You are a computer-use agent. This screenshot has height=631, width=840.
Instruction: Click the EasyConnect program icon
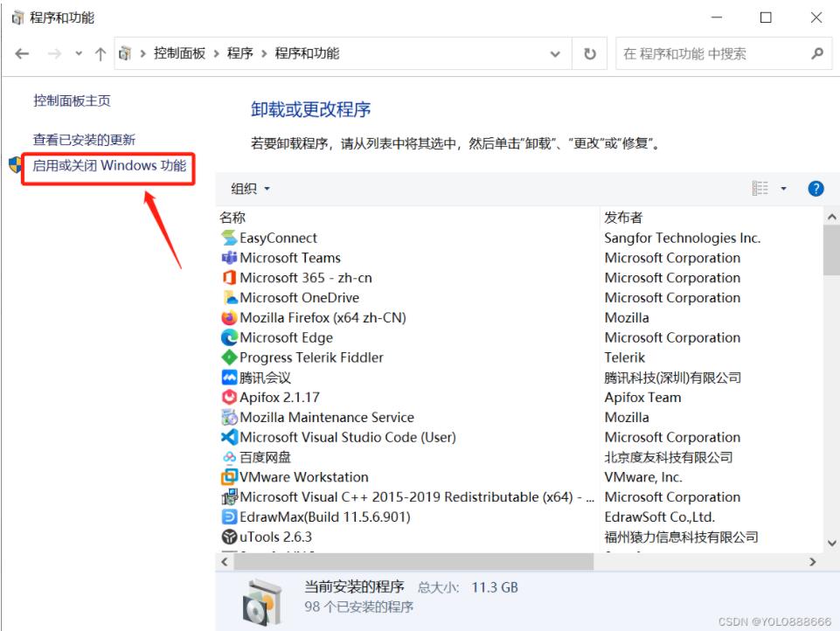coord(229,238)
